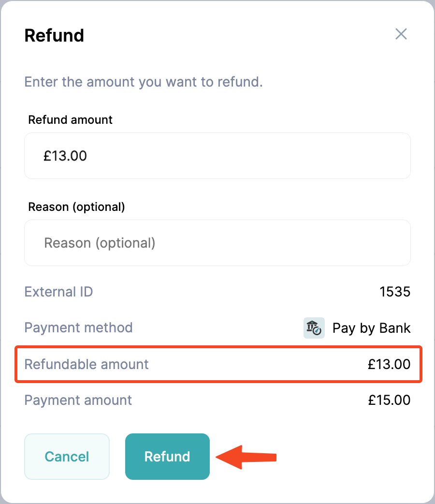Select the £13.00 value inside the amount field
Screen dimensions: 435x504
coord(66,155)
